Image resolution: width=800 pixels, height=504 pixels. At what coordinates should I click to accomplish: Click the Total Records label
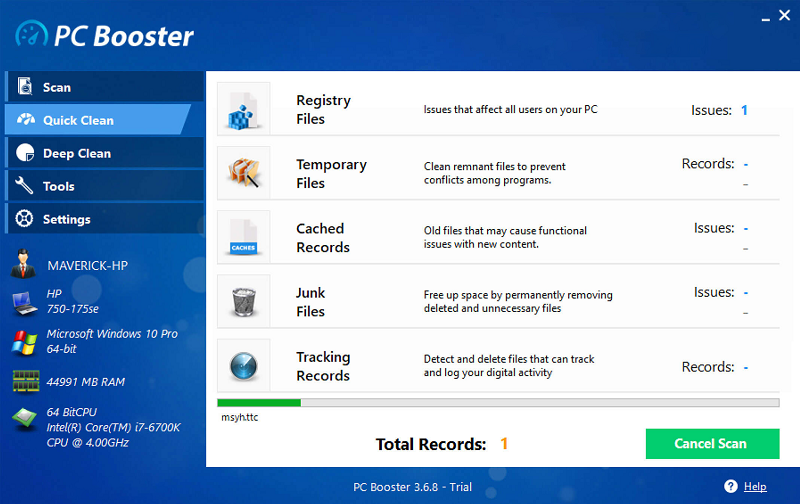pos(431,444)
